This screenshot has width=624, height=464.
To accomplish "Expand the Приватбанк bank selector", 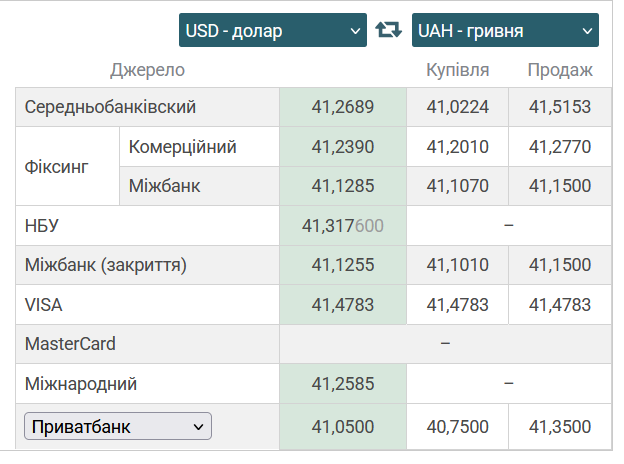I will point(118,427).
